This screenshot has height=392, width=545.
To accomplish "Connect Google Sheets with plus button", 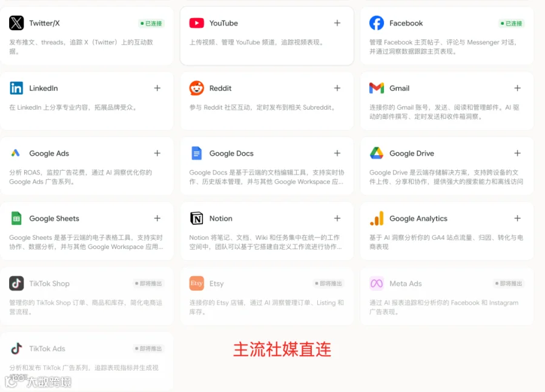I will pos(157,218).
